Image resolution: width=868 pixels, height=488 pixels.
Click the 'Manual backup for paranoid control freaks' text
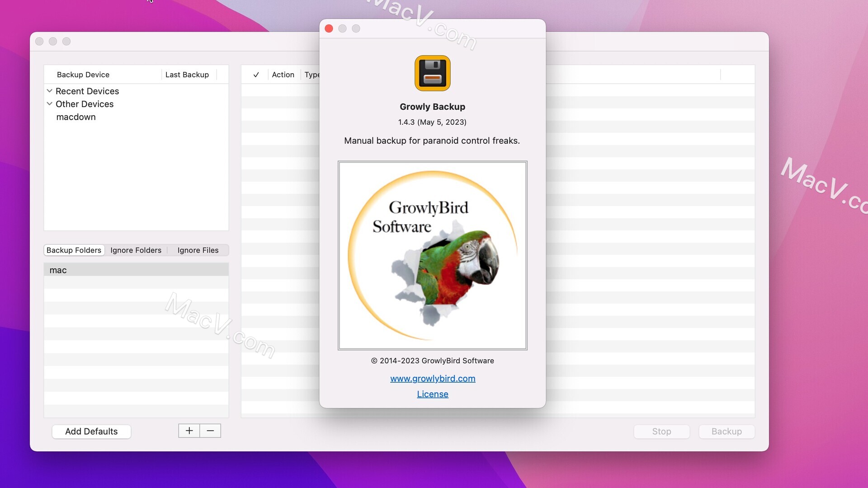click(x=432, y=141)
